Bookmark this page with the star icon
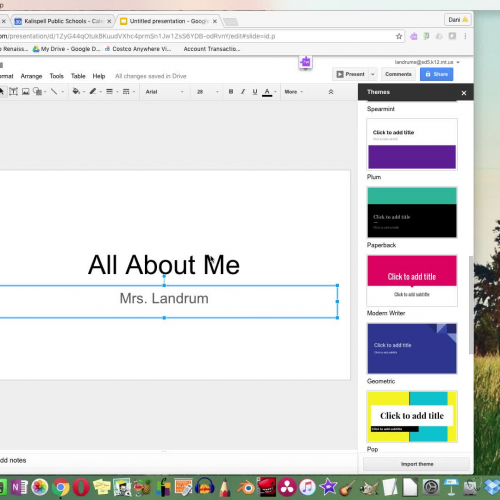 [399, 36]
